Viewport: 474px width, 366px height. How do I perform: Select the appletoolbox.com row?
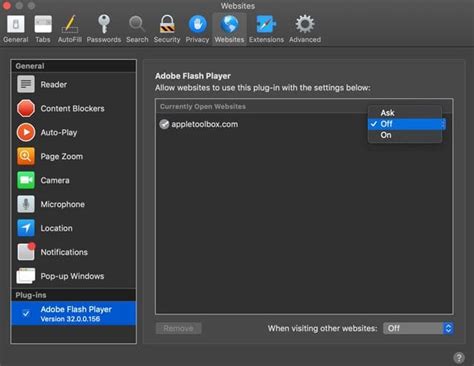coord(304,124)
